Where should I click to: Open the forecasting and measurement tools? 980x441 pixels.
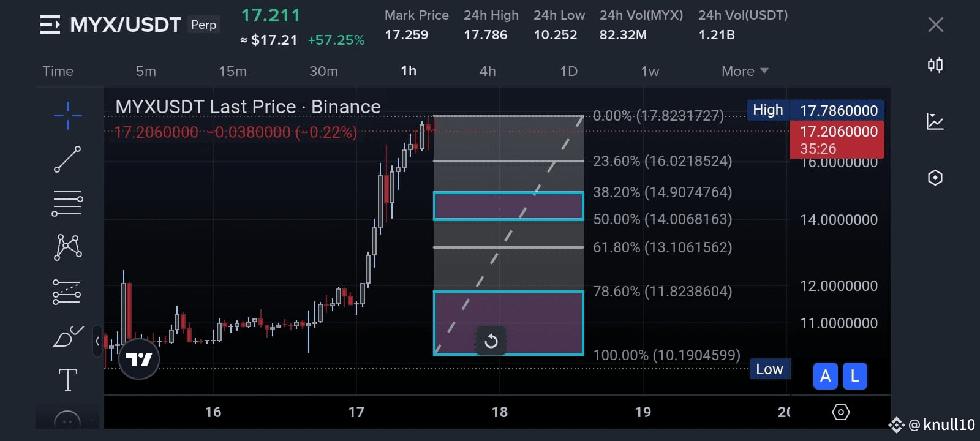click(x=67, y=292)
